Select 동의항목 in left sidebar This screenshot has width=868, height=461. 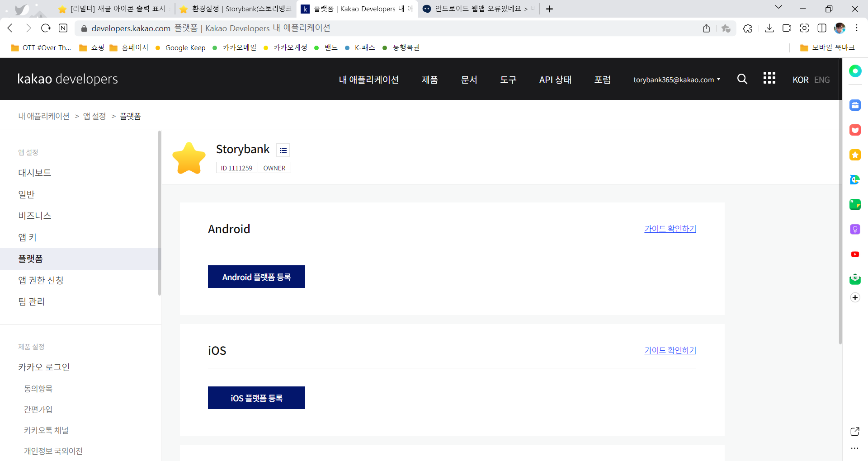pos(38,389)
